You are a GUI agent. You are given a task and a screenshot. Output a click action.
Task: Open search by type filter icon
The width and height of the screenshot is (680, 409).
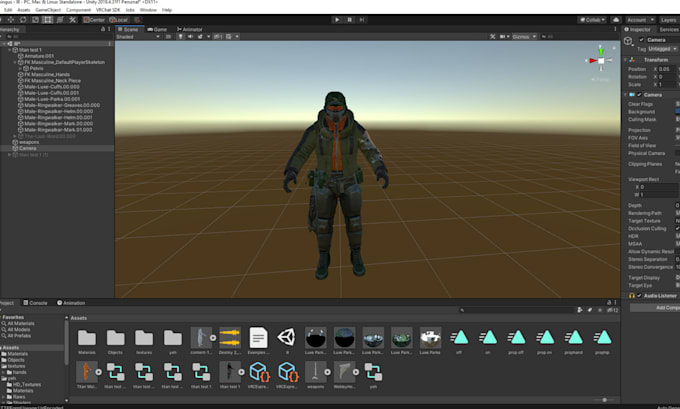580,310
